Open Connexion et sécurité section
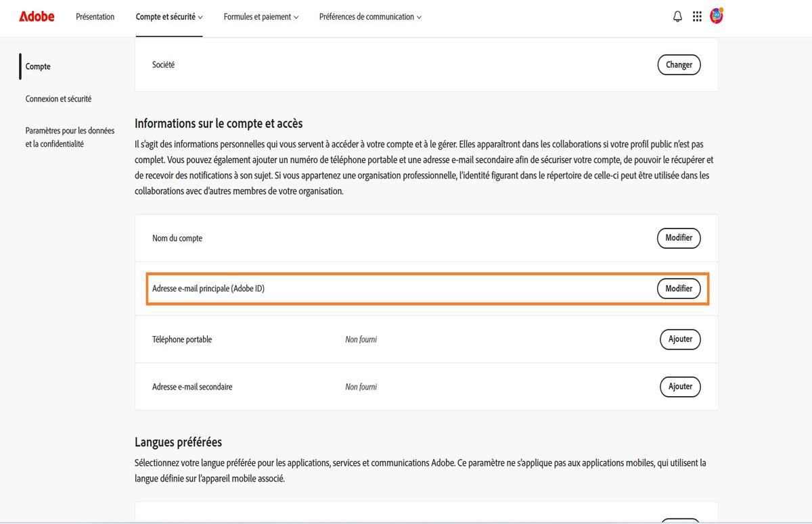812x524 pixels. pos(58,98)
